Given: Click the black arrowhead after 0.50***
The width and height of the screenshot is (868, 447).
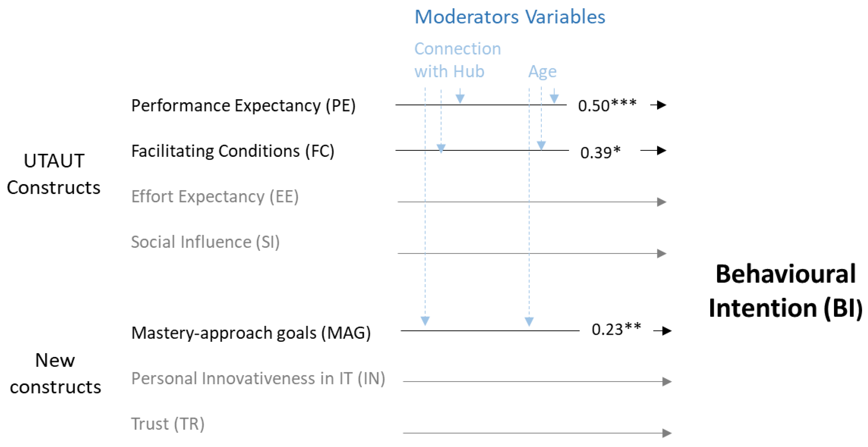Looking at the screenshot, I should pyautogui.click(x=661, y=105).
